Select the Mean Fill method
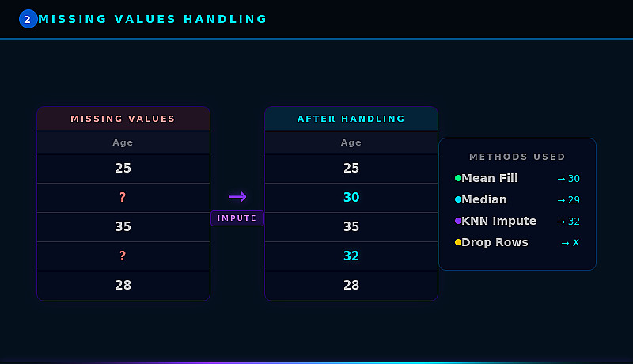This screenshot has height=364, width=633. click(489, 178)
